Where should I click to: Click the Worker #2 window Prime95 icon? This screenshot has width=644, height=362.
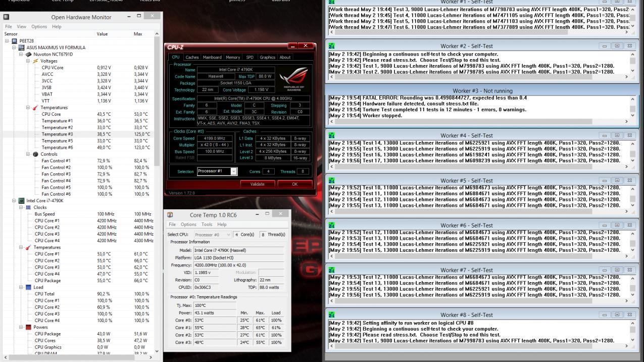click(x=332, y=46)
